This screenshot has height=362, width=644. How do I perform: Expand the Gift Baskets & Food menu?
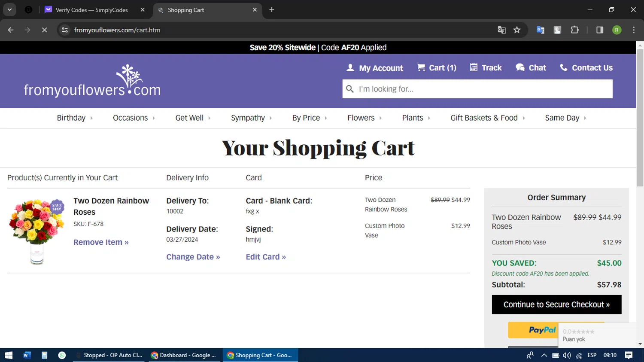488,118
